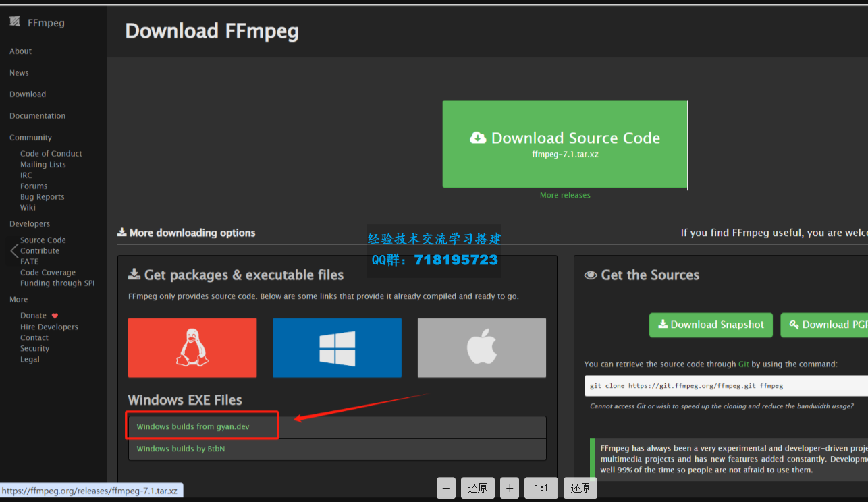Click the More releases link
The height and width of the screenshot is (502, 868).
click(x=564, y=195)
